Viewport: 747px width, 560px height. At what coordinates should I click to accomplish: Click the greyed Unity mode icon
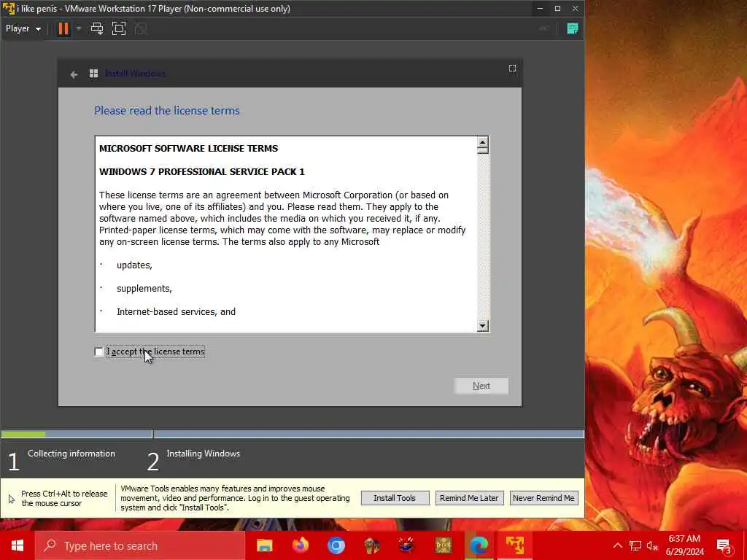click(x=141, y=28)
